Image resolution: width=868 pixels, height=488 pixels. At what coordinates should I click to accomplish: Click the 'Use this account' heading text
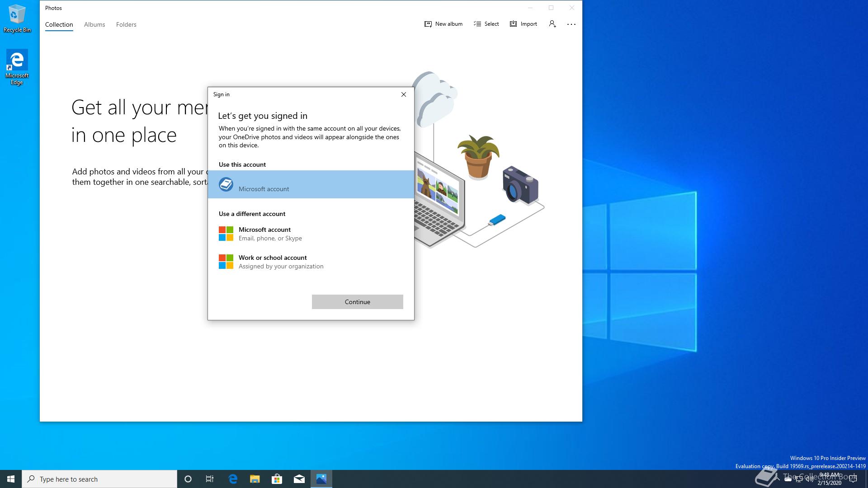pos(242,164)
